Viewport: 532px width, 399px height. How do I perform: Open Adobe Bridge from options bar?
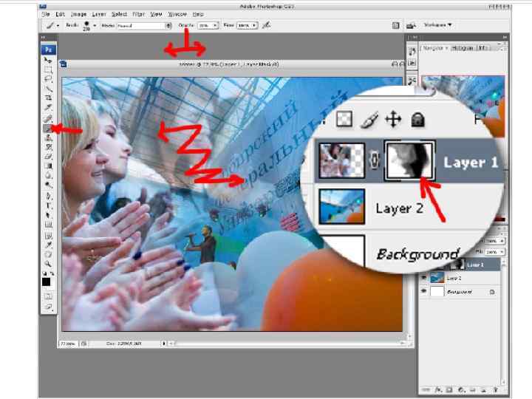click(x=412, y=25)
